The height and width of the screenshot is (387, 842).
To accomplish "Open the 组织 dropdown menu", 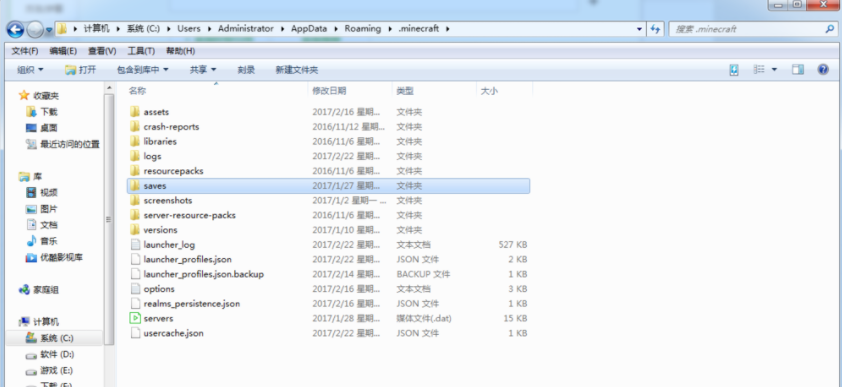I will [30, 70].
